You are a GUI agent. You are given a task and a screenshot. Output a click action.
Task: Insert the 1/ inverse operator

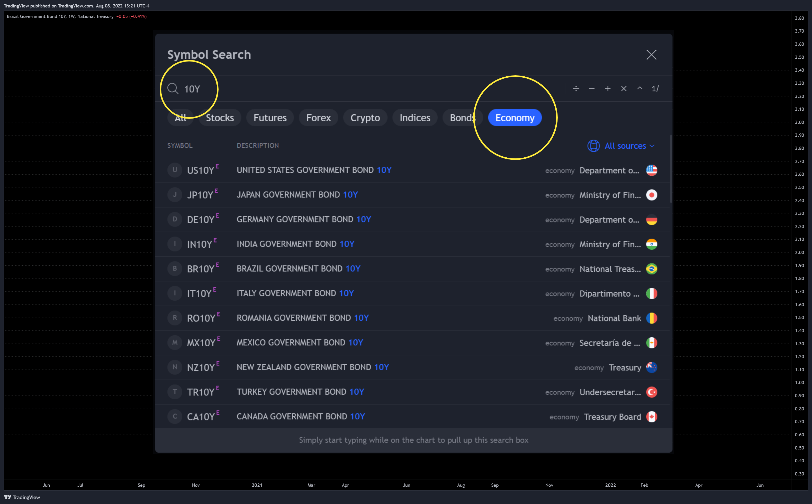(x=655, y=89)
